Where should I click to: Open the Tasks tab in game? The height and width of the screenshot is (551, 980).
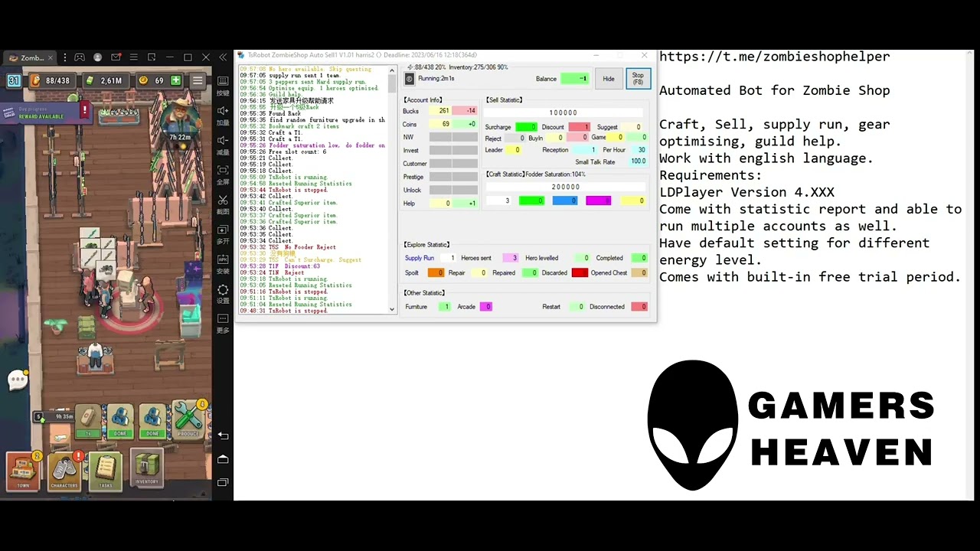pyautogui.click(x=106, y=471)
